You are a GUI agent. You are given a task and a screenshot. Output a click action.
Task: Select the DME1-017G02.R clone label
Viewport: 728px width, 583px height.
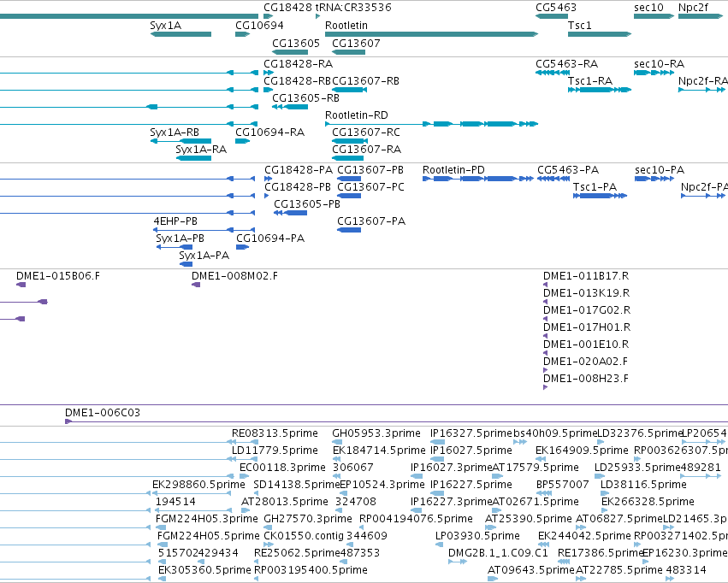click(588, 311)
